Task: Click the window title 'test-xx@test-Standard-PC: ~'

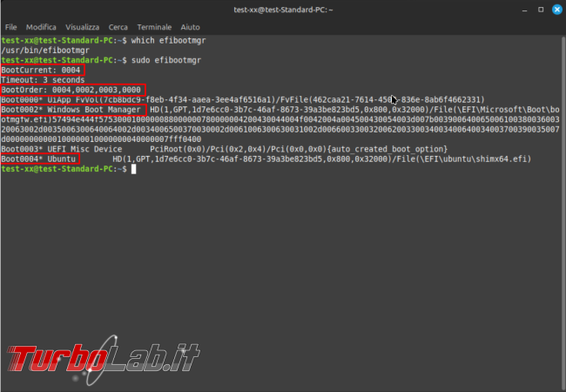Action: click(283, 10)
